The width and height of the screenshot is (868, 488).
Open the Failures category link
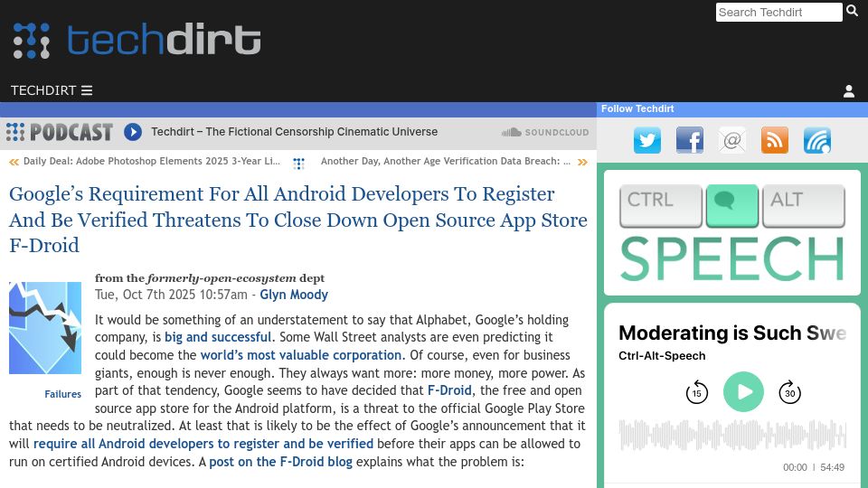click(63, 394)
